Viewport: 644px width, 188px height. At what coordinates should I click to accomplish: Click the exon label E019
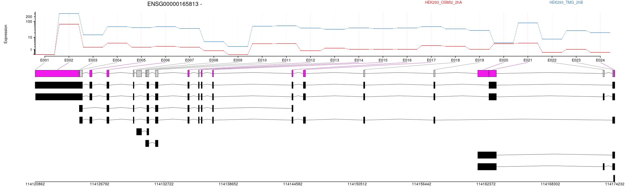coord(480,60)
